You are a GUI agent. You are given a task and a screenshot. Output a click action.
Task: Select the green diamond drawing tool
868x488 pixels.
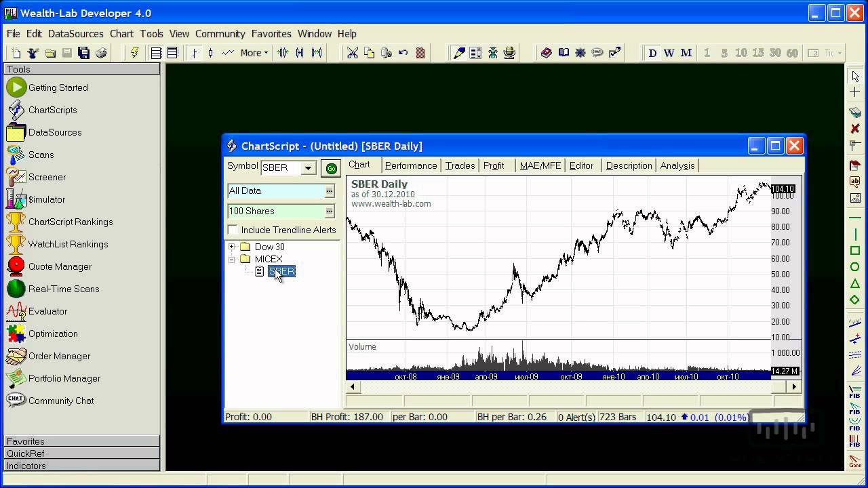855,300
